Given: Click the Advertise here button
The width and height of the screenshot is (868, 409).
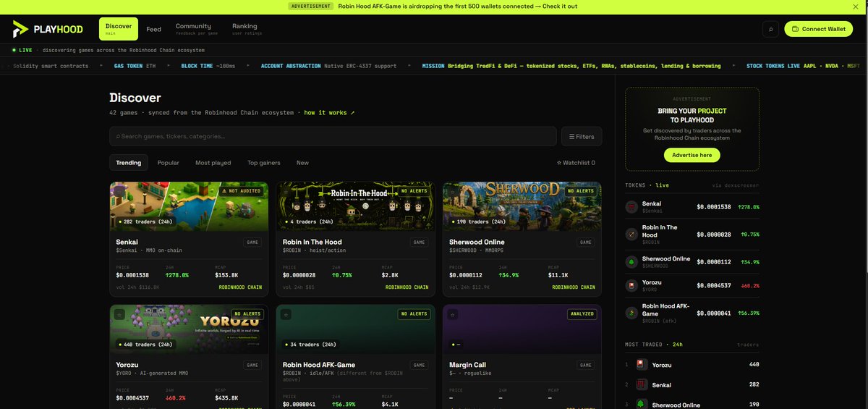Looking at the screenshot, I should coord(692,155).
